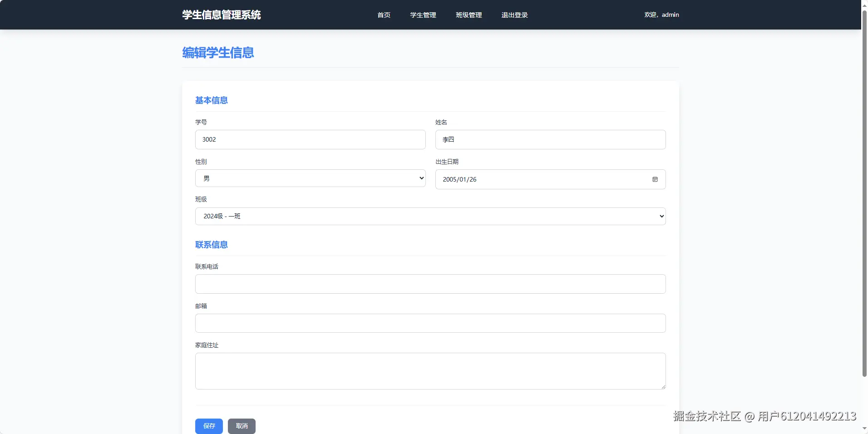
Task: Focus the 学号 input containing 3002
Action: point(311,140)
